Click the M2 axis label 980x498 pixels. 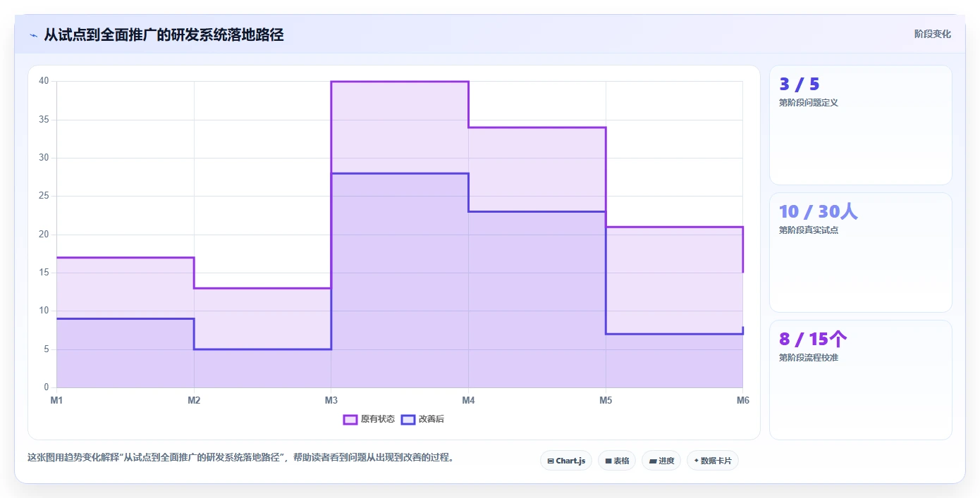194,401
